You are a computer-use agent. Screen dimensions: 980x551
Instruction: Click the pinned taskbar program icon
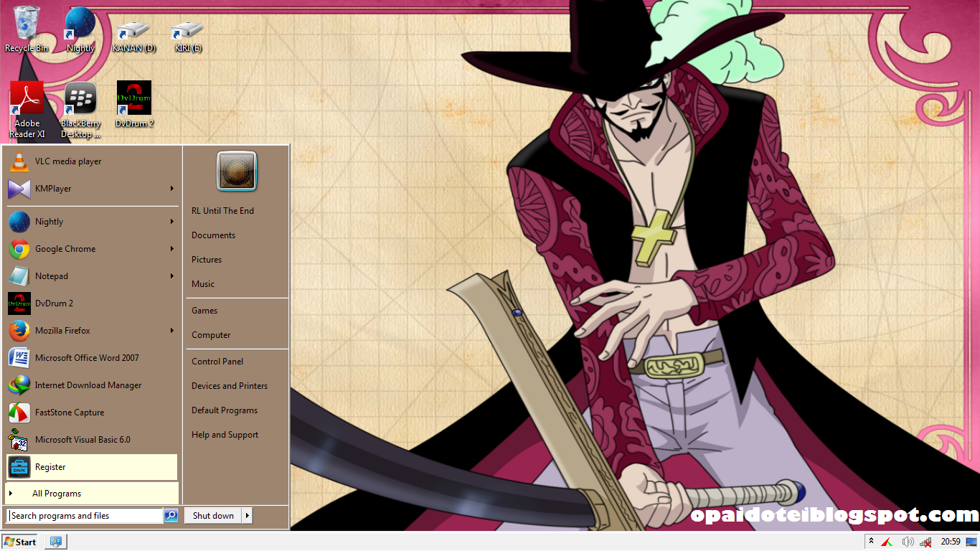(x=56, y=542)
